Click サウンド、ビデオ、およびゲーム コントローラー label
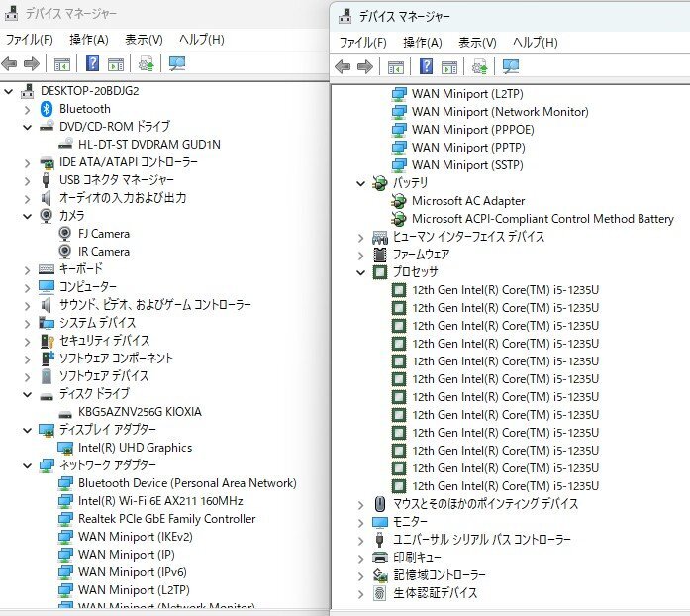Viewport: 690px width, 616px height. tap(155, 305)
